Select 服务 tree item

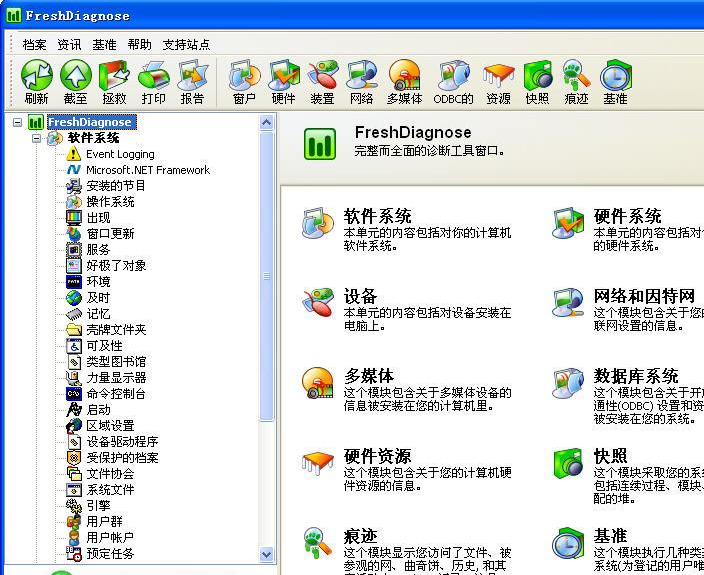point(98,250)
